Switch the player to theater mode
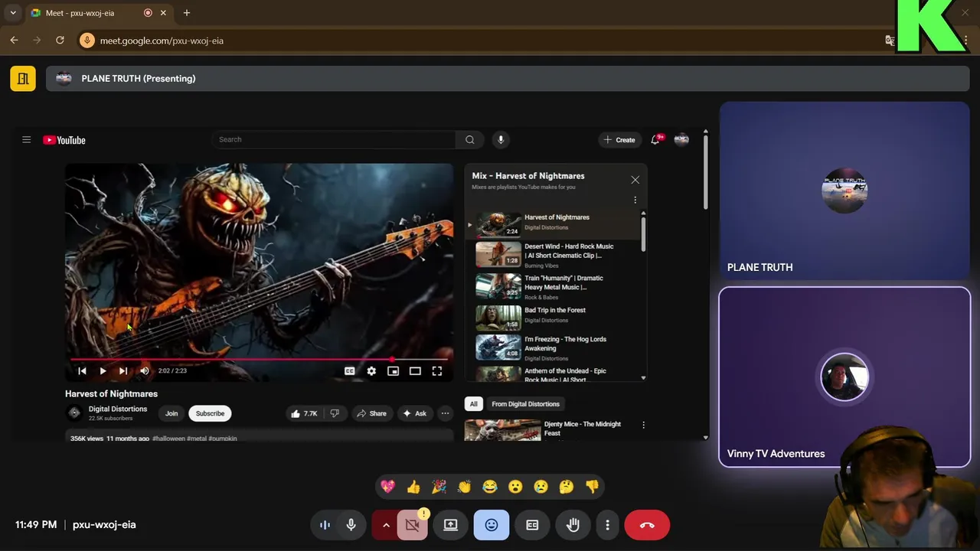Screen dimensions: 980x551 click(x=415, y=371)
